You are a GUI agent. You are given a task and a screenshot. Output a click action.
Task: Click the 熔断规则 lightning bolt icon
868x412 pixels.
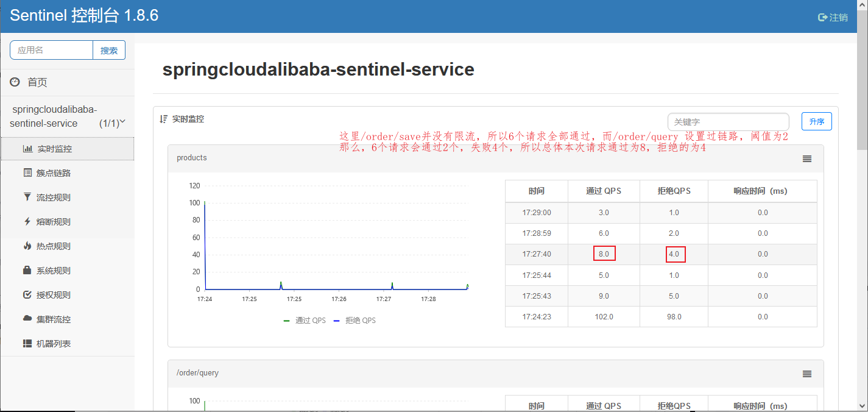click(27, 222)
